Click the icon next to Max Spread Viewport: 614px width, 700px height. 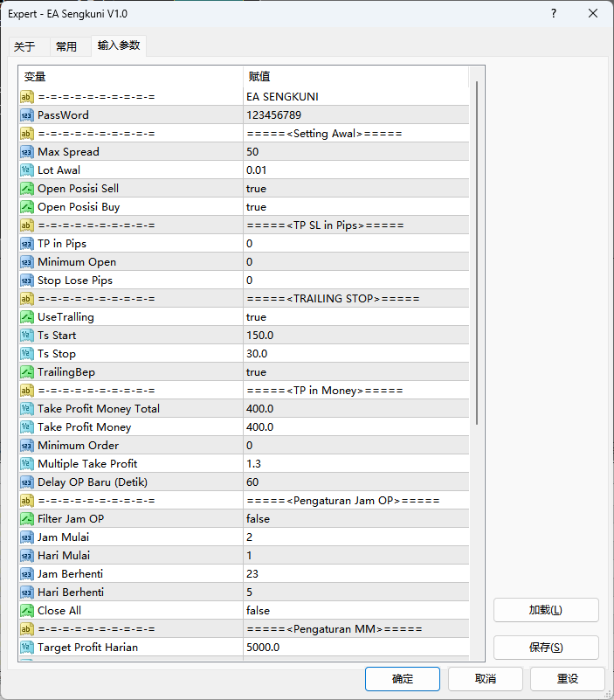pyautogui.click(x=27, y=152)
